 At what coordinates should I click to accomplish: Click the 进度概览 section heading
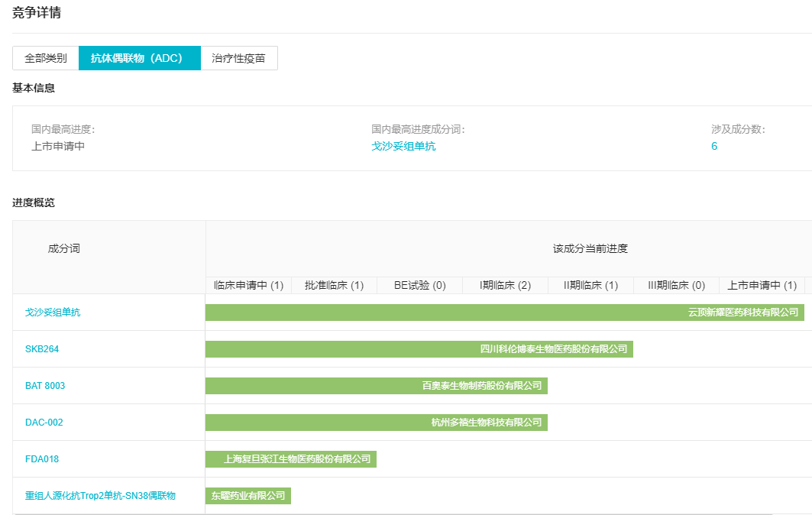point(34,202)
